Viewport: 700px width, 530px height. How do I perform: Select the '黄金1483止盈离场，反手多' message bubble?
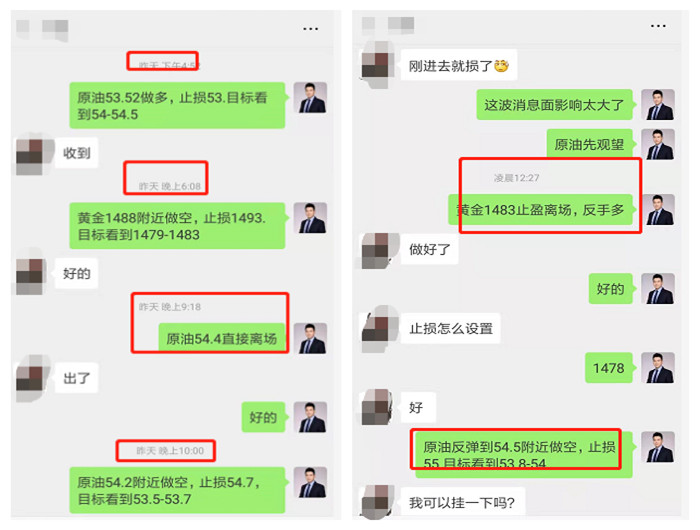541,209
